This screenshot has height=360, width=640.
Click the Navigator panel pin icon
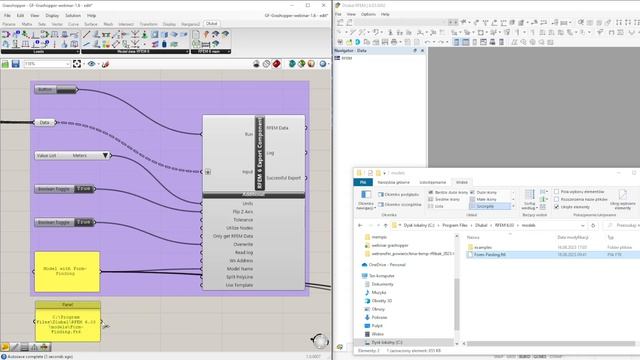pyautogui.click(x=415, y=51)
